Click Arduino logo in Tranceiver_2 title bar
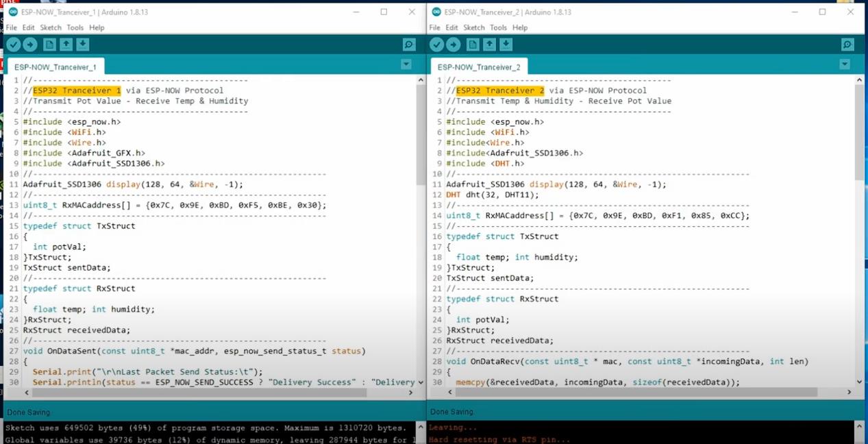This screenshot has width=868, height=444. tap(435, 12)
